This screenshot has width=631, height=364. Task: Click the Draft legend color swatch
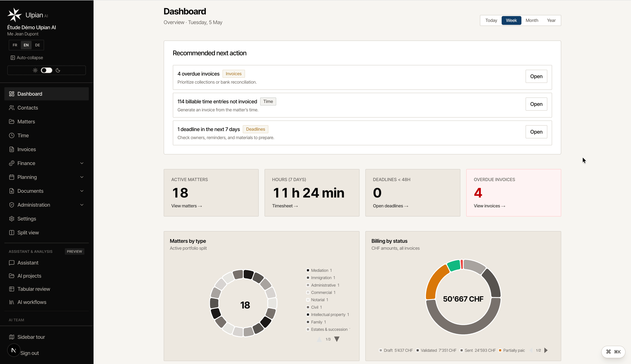pos(381,350)
